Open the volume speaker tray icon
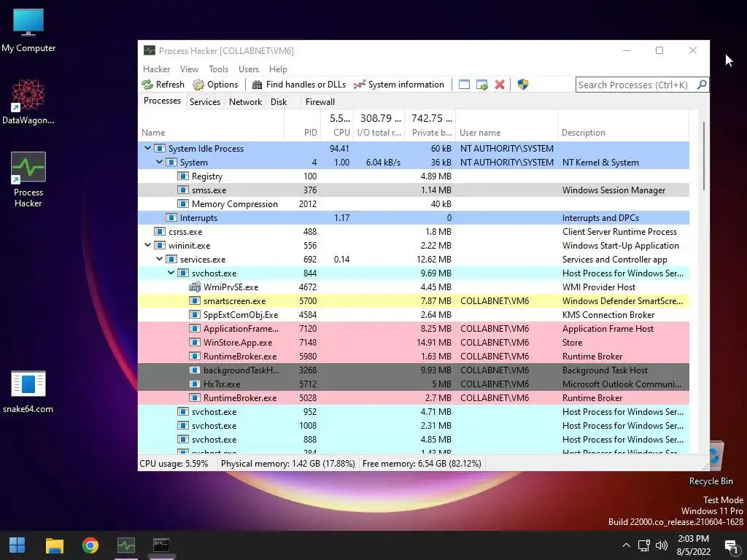Screen dimensions: 747x560 coord(661,545)
